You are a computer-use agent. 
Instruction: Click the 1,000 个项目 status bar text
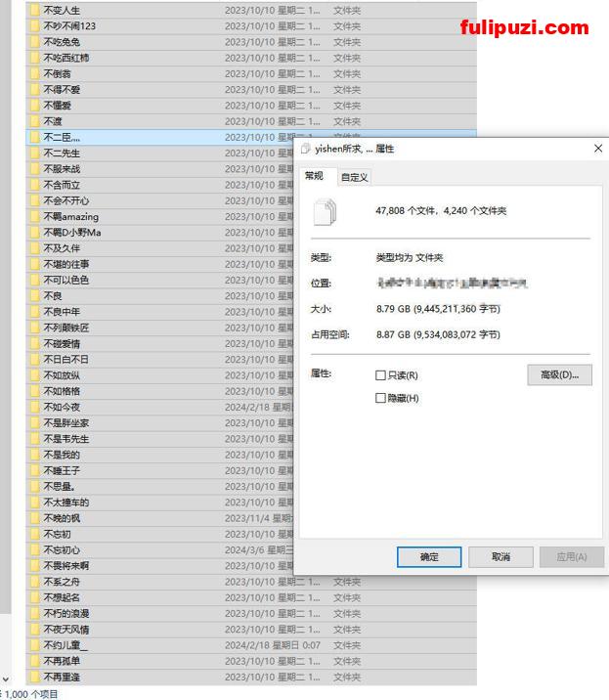point(31,694)
